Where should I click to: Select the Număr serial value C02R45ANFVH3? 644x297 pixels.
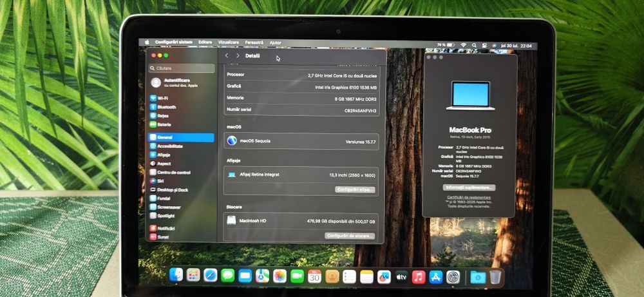360,111
